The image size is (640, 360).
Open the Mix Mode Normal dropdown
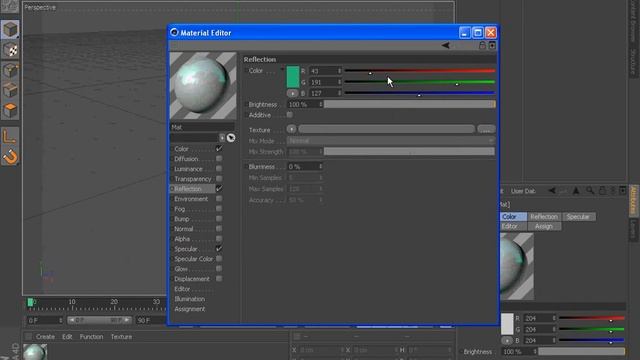click(391, 140)
